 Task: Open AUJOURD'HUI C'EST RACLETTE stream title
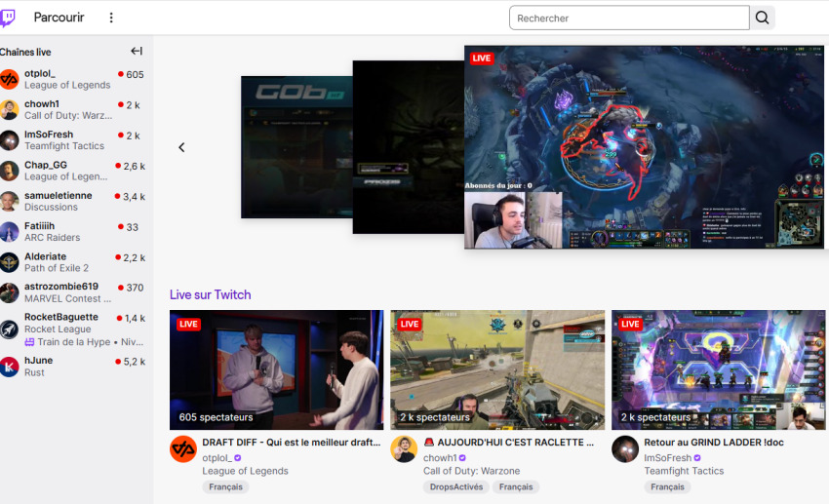point(508,443)
